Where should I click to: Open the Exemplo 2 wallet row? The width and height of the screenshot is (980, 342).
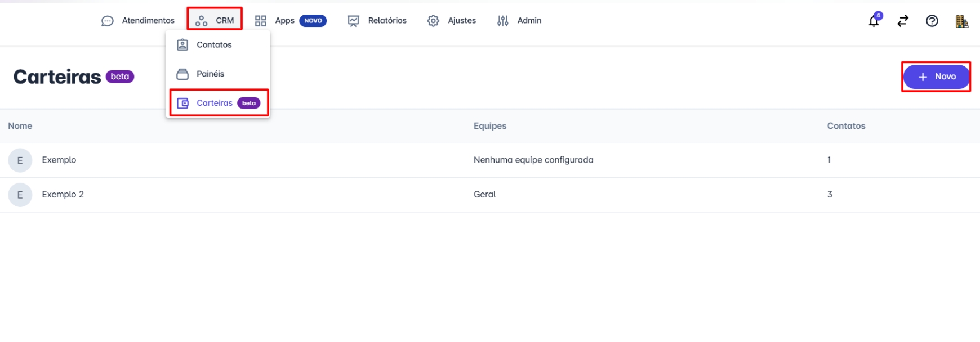click(x=63, y=194)
